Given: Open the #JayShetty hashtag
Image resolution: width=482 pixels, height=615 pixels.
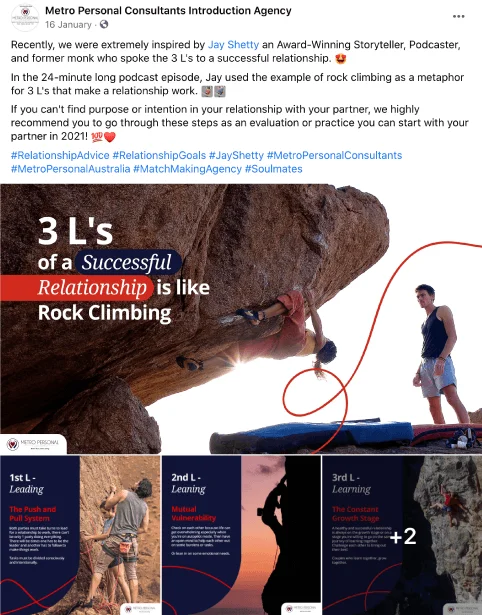Looking at the screenshot, I should 236,155.
